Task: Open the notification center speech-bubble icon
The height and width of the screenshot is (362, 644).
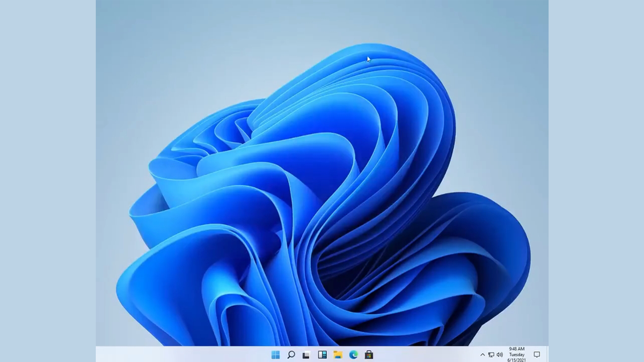Action: (x=537, y=354)
